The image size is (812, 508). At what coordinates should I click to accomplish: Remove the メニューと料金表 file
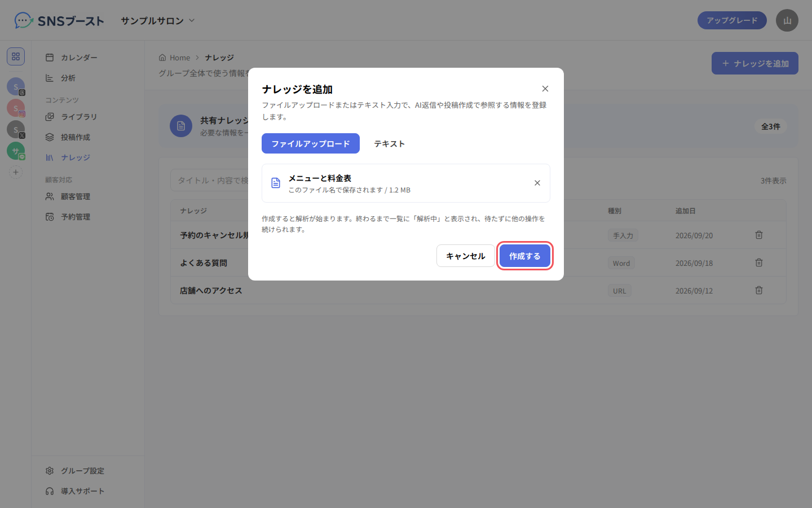[537, 183]
